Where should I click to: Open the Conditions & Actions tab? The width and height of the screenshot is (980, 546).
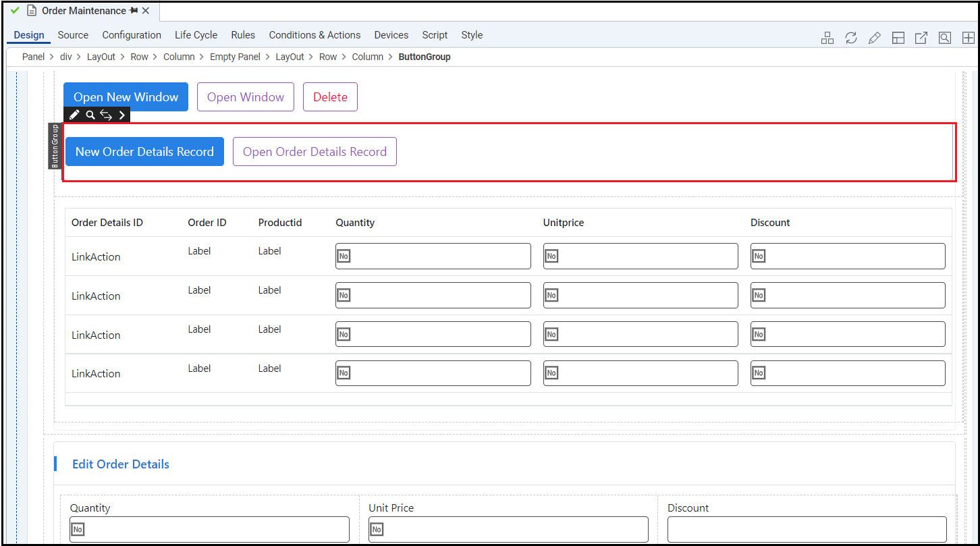(315, 34)
